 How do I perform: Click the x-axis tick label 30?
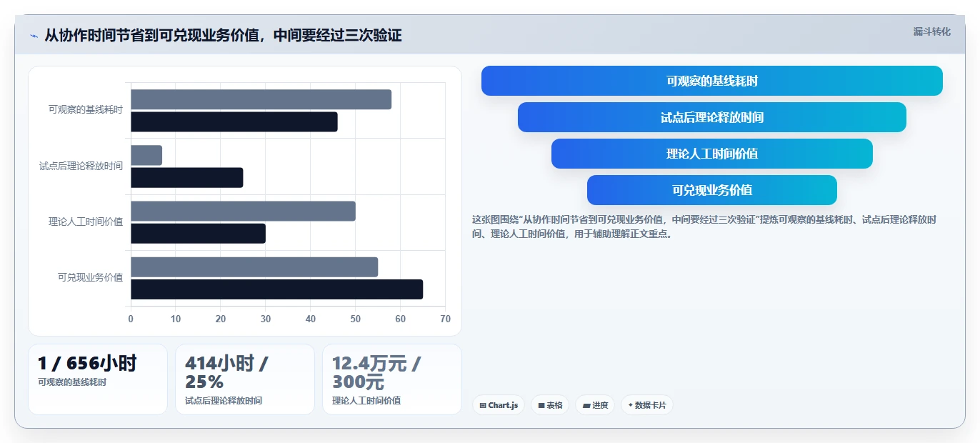pos(266,319)
